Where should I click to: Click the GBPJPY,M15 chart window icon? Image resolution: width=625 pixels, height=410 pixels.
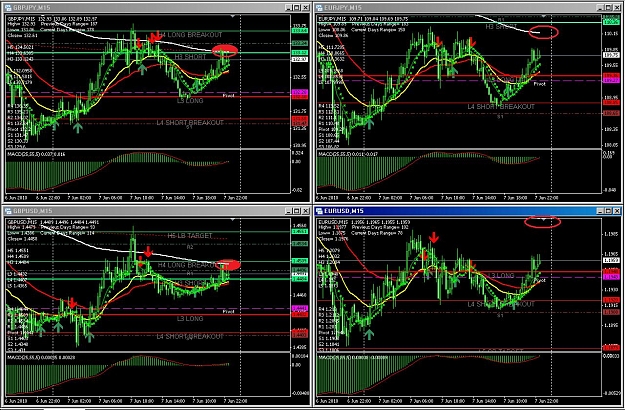[x=8, y=8]
